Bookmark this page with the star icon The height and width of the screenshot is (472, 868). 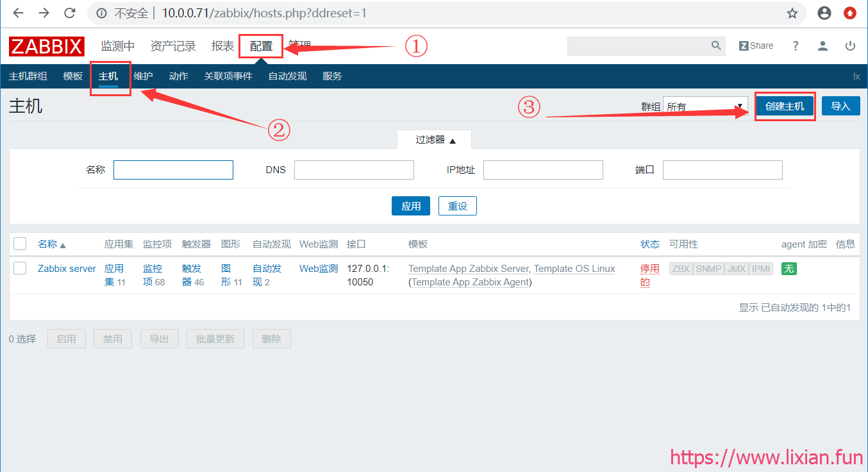[x=792, y=13]
